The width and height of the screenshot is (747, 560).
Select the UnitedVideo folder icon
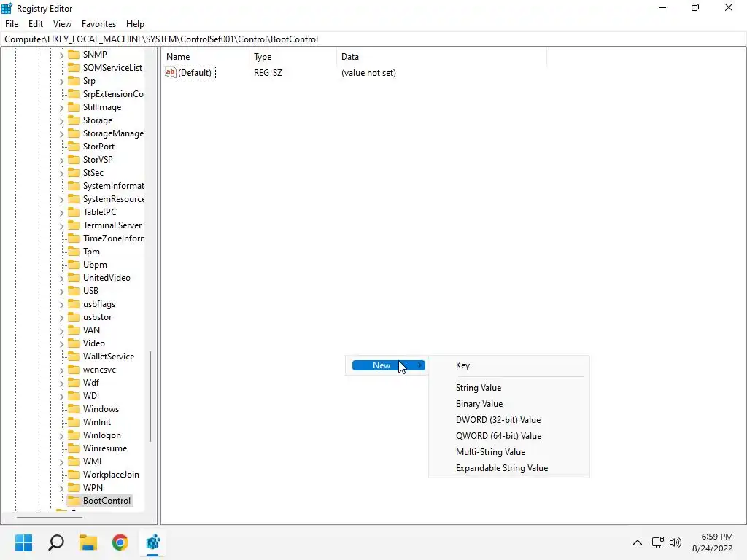(x=74, y=278)
